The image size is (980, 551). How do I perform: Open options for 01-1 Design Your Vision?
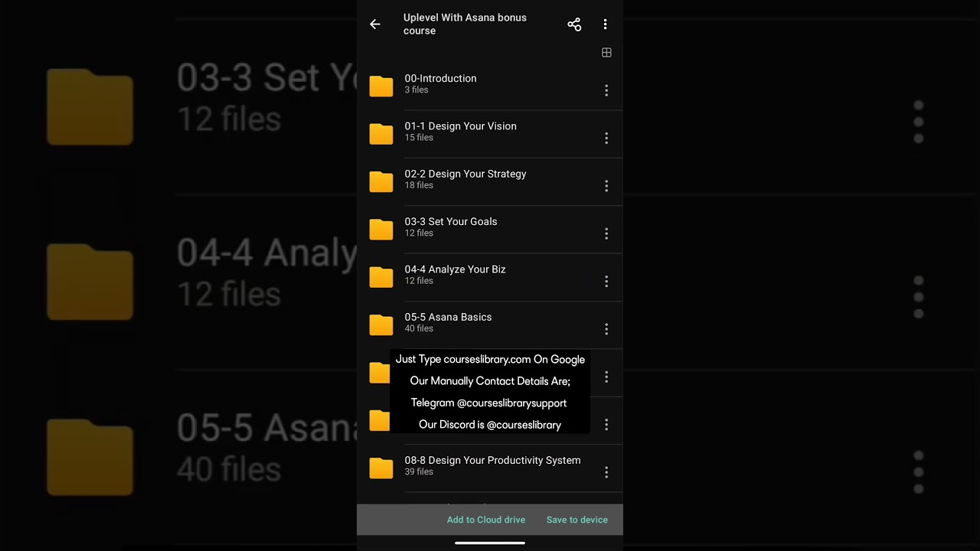(x=606, y=139)
